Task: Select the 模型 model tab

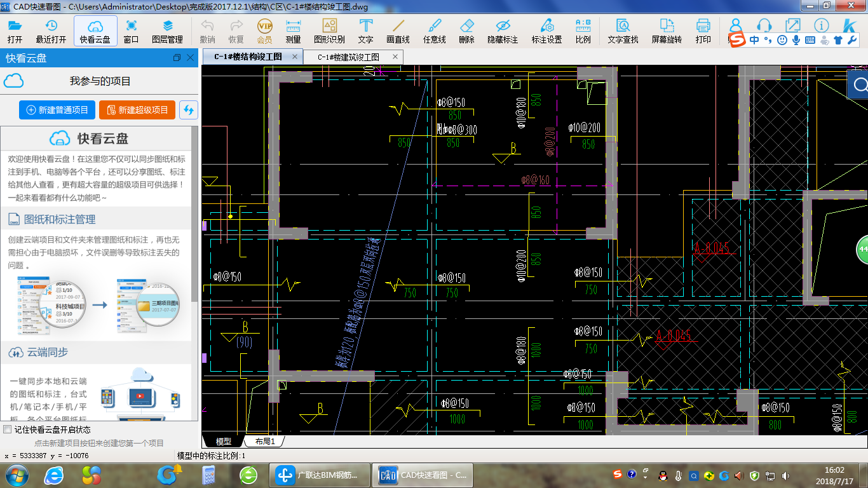Action: pos(223,441)
